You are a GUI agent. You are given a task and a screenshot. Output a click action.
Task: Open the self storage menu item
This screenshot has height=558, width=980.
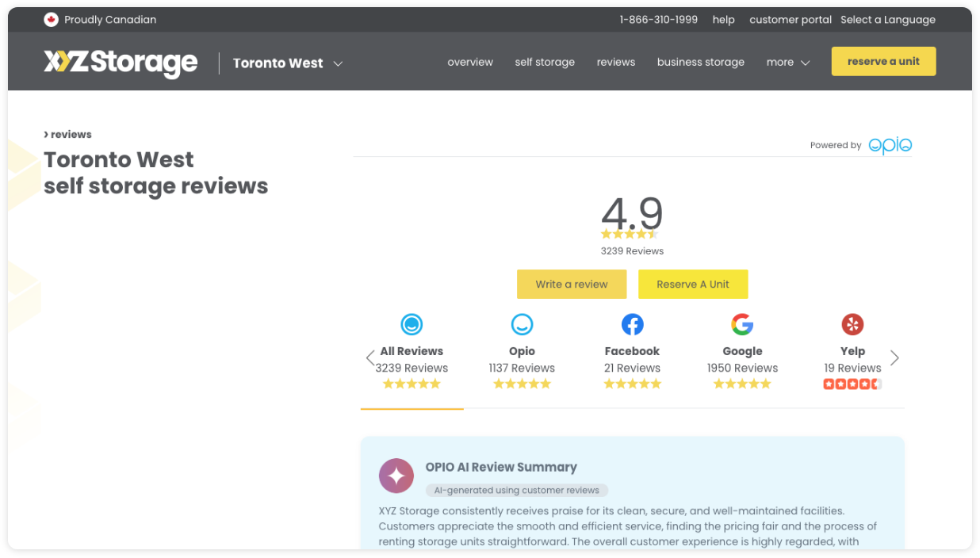545,63
